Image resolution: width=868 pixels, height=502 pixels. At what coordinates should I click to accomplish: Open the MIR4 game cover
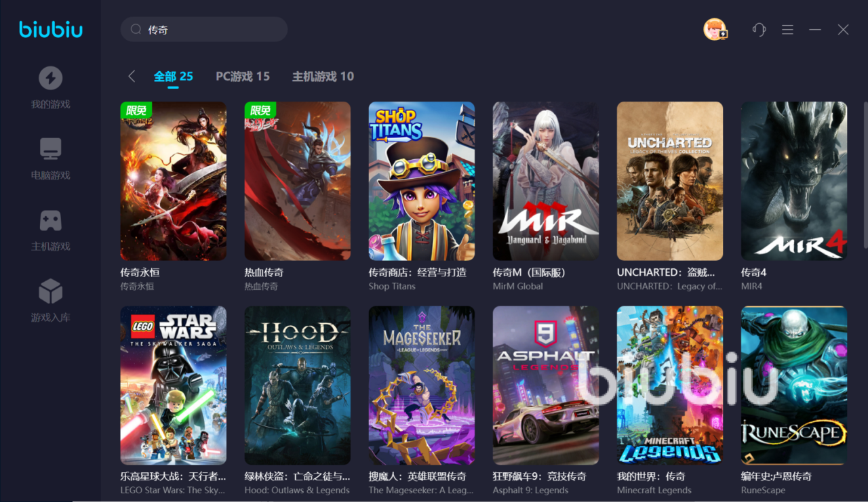(794, 181)
